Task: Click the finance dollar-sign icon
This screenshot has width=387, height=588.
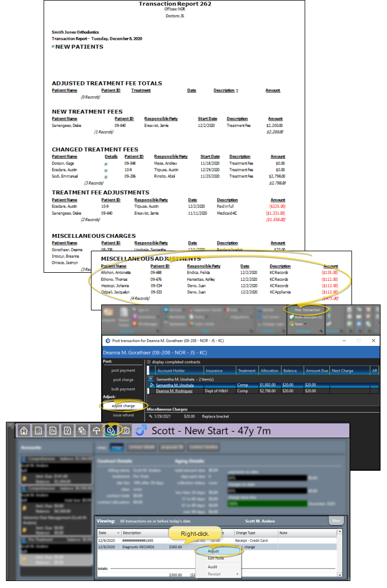Action: tap(110, 430)
